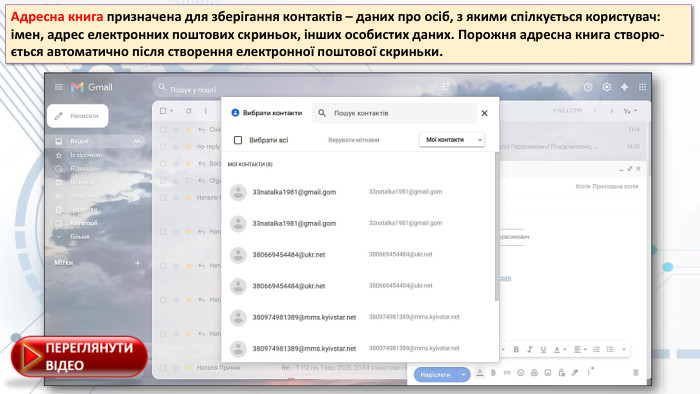Screen dimensions: 700x394
Task: Open the Gmail main menu hamburger icon
Action: [x=58, y=87]
